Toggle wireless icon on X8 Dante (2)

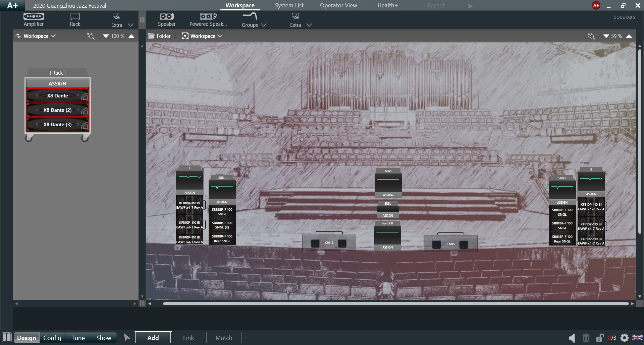tap(85, 112)
